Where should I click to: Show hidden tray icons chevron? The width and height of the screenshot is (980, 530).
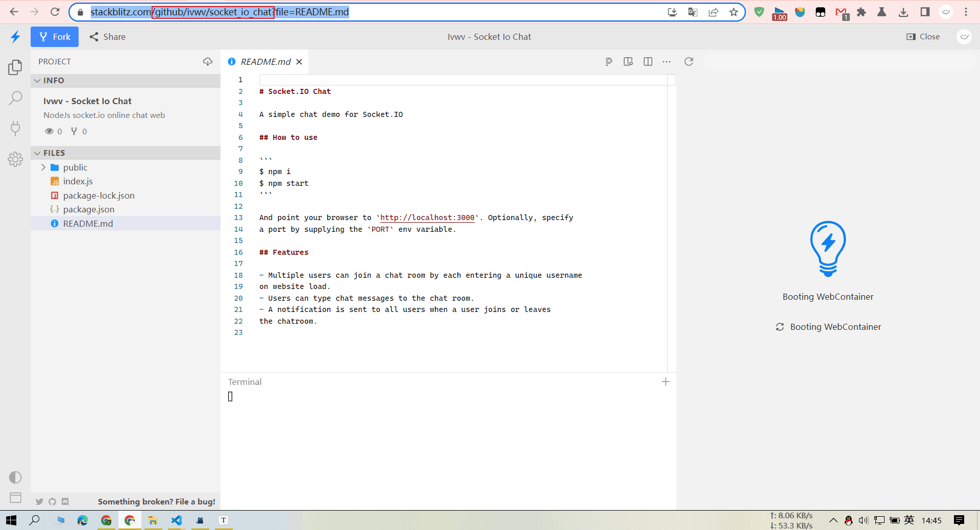coord(833,520)
